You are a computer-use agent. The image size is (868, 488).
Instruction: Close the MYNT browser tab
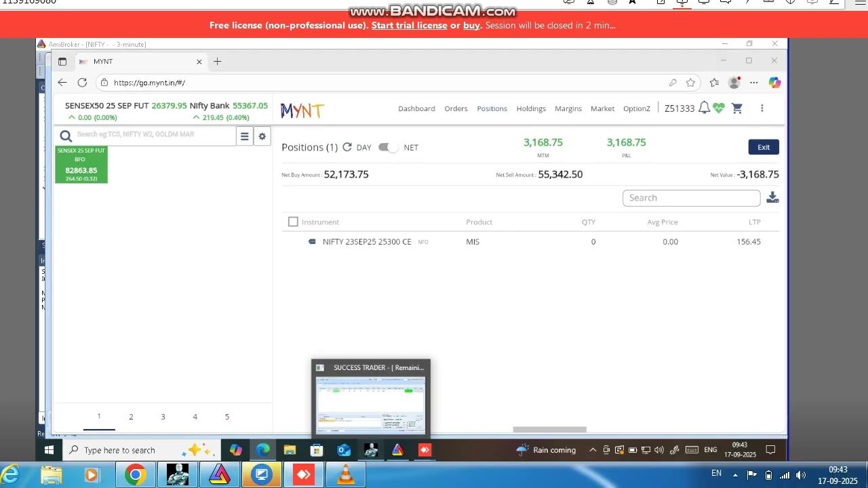[199, 62]
